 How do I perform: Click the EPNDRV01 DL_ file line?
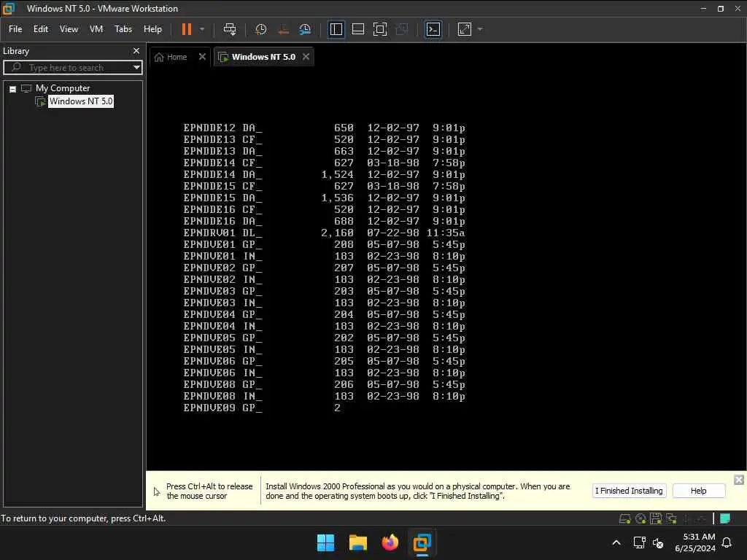pos(324,233)
